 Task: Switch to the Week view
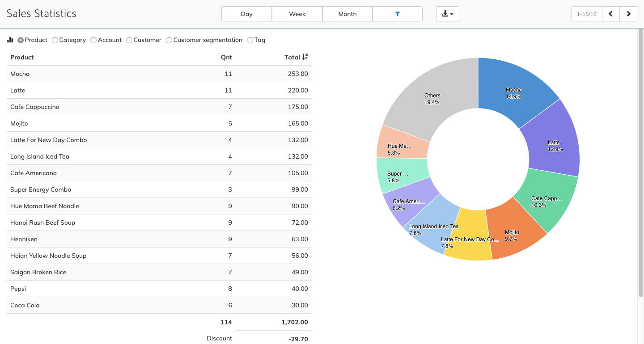click(x=297, y=14)
